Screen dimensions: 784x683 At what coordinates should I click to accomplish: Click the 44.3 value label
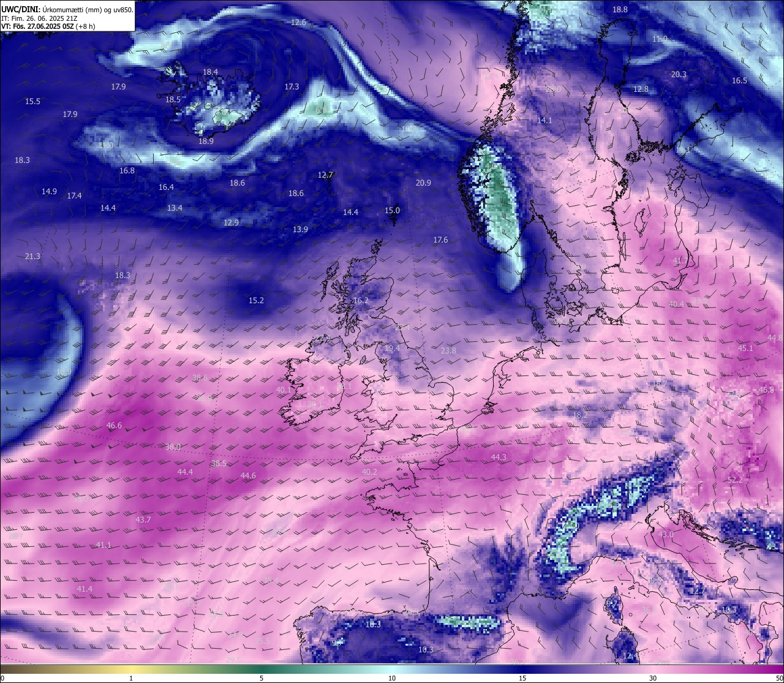[499, 458]
